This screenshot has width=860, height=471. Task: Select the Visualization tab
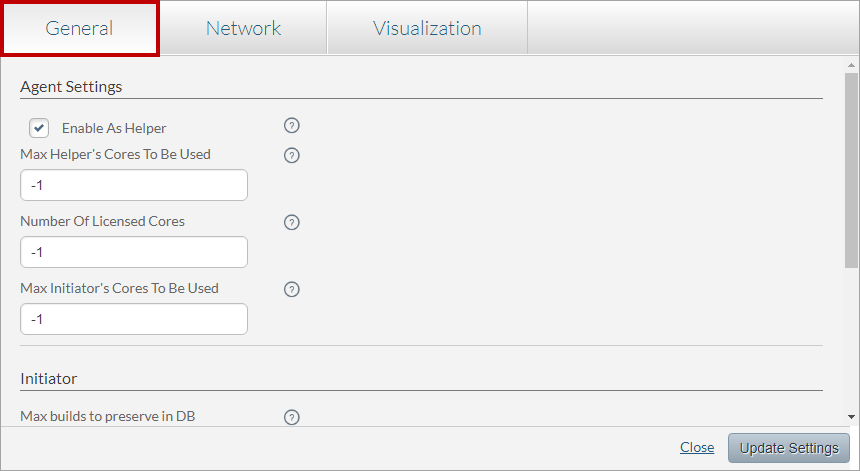click(x=427, y=29)
